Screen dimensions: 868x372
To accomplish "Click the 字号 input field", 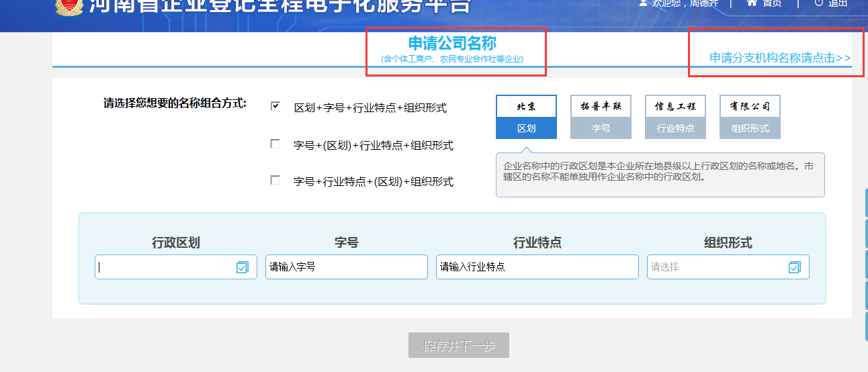I will 346,267.
